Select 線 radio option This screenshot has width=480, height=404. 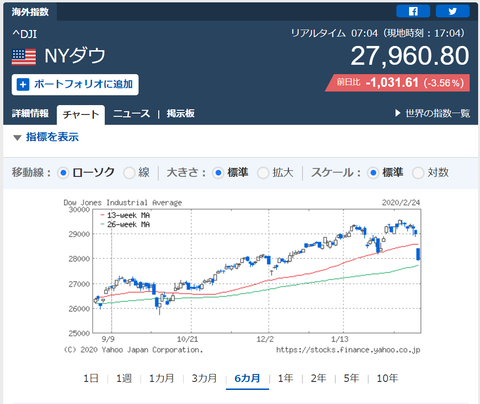point(129,173)
